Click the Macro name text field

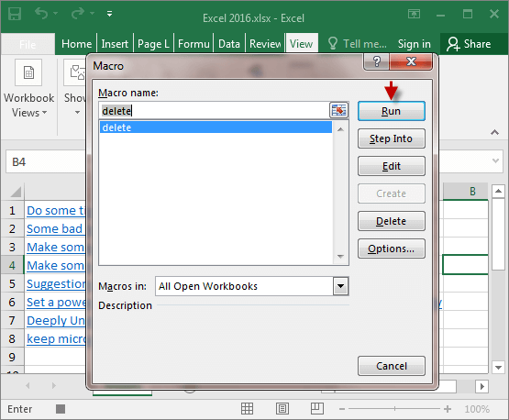coord(215,111)
